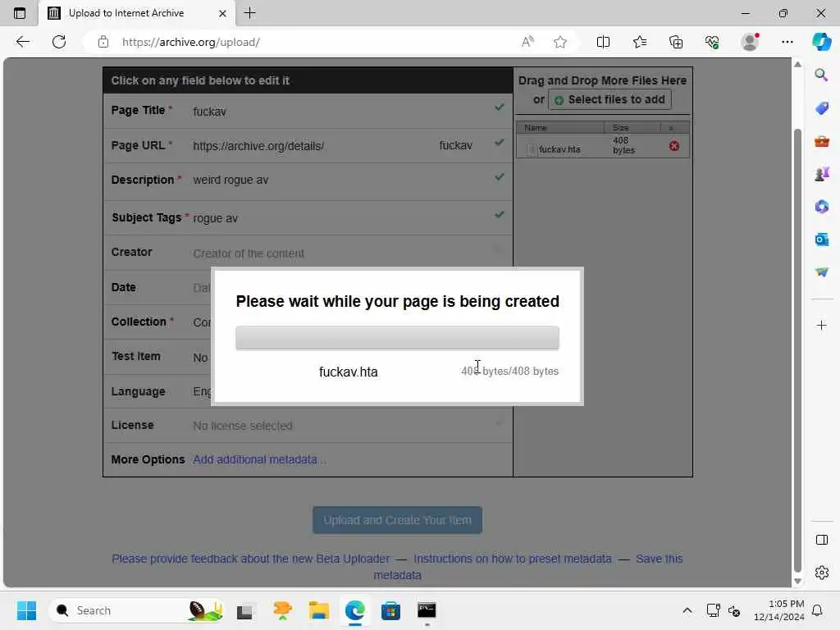
Task: Open feedback about new Beta Uploader link
Action: coord(251,559)
